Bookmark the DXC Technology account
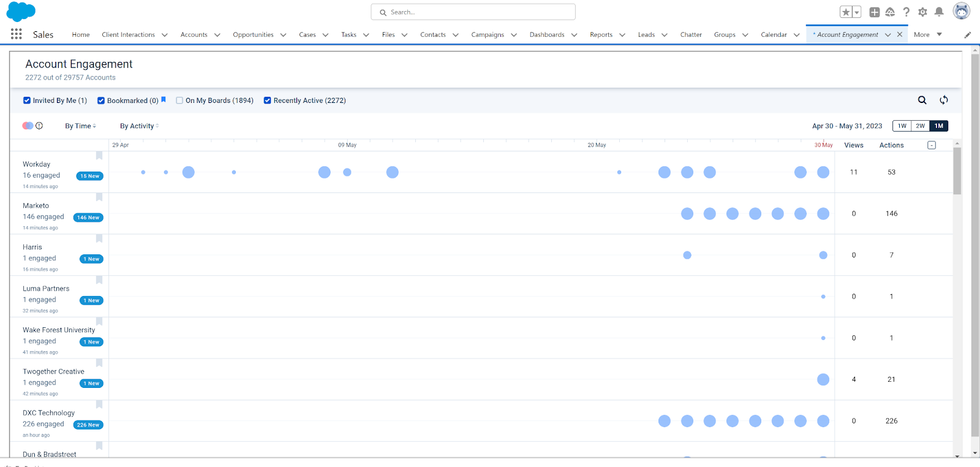The height and width of the screenshot is (467, 980). click(x=99, y=404)
